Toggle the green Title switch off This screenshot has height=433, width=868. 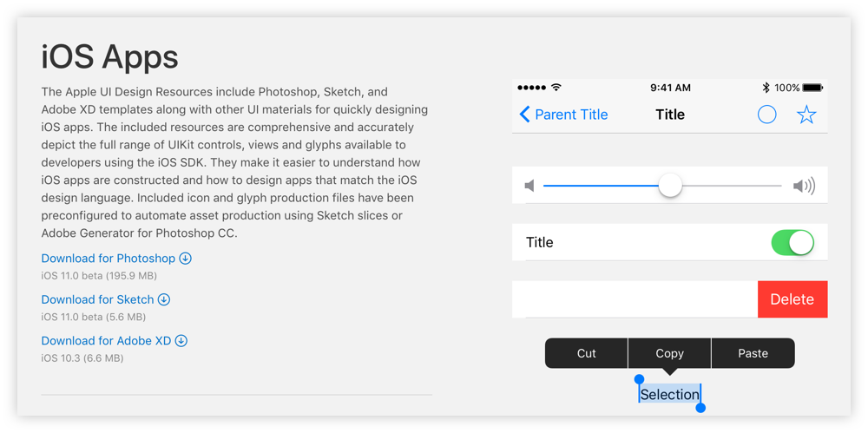[792, 243]
